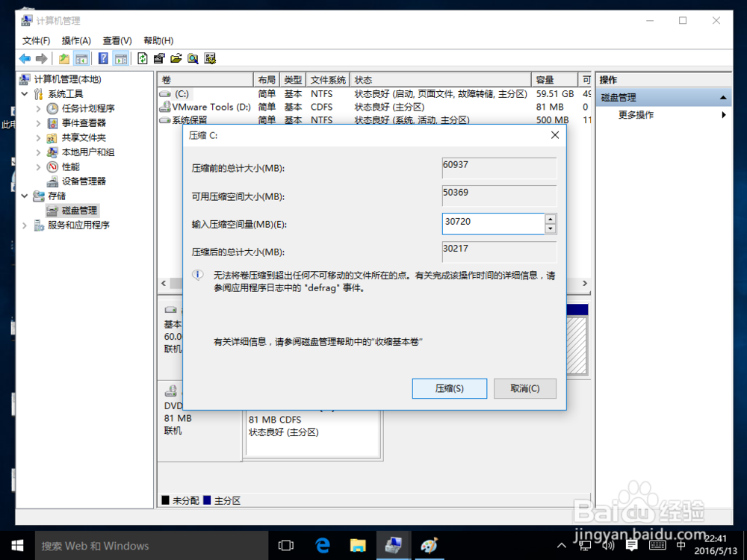Screen dimensions: 747x560
Task: Open the Edge browser from the taskbar
Action: pyautogui.click(x=322, y=546)
